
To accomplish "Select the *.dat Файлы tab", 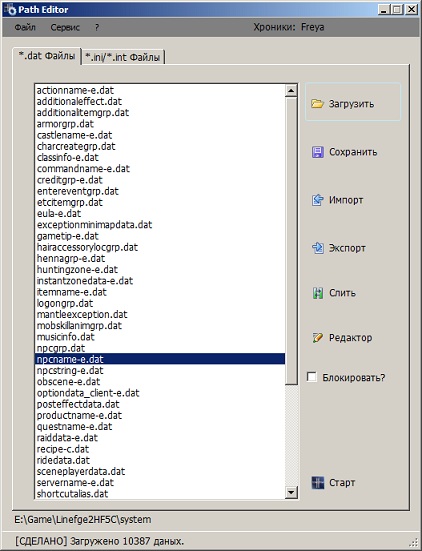I will pos(47,56).
